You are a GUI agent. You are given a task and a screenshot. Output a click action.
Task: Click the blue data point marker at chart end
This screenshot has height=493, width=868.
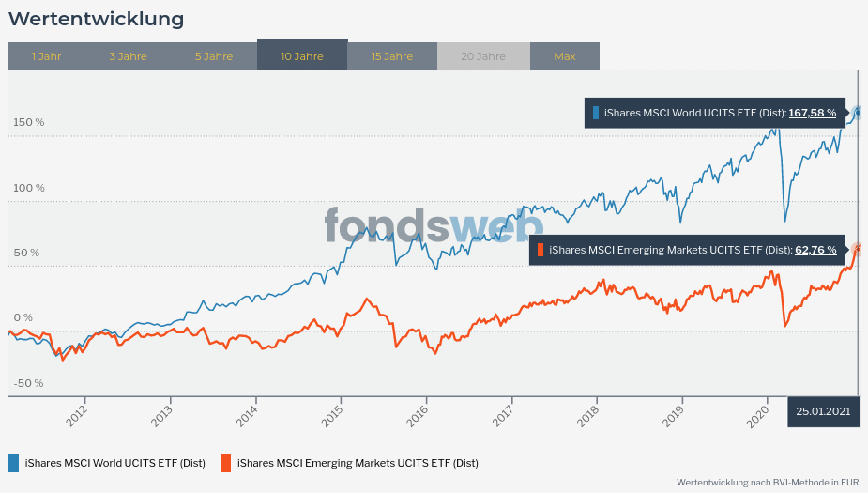[858, 112]
